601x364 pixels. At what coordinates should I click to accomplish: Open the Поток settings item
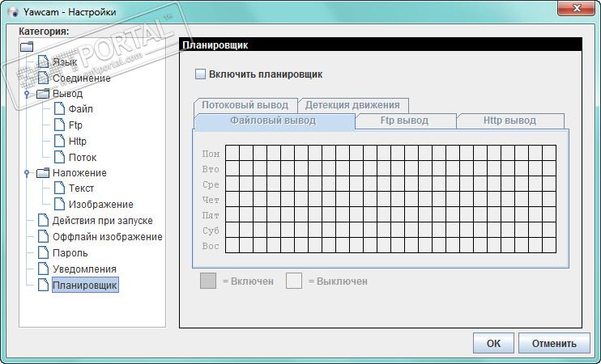coord(83,157)
